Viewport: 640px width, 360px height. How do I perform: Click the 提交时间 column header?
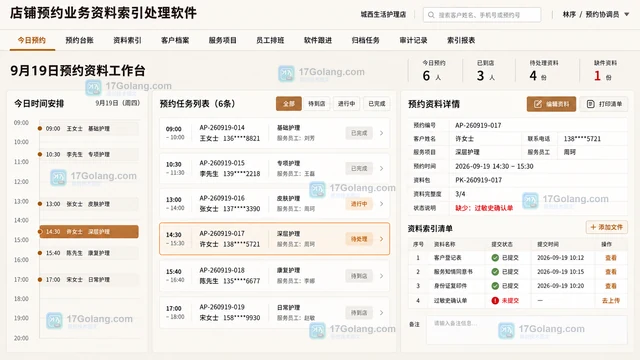pos(548,244)
